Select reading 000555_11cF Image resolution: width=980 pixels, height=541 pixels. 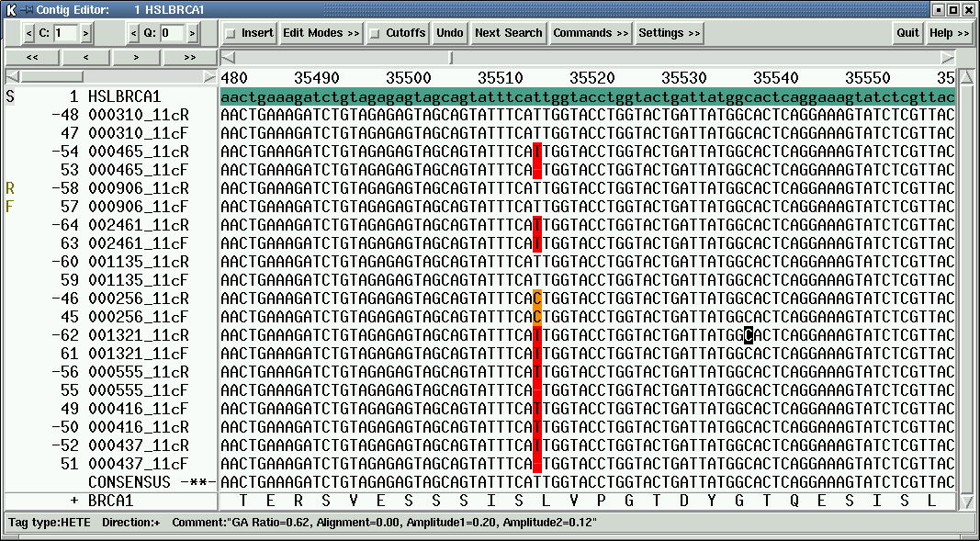coord(138,390)
